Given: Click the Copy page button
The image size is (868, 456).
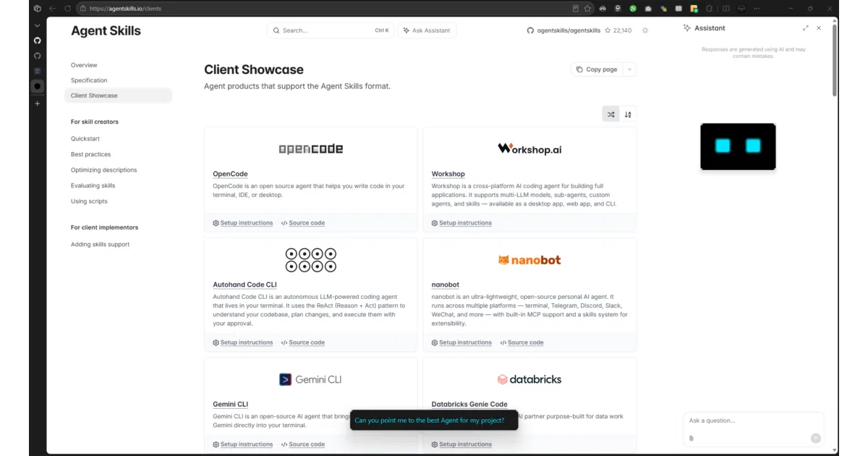Looking at the screenshot, I should 597,69.
